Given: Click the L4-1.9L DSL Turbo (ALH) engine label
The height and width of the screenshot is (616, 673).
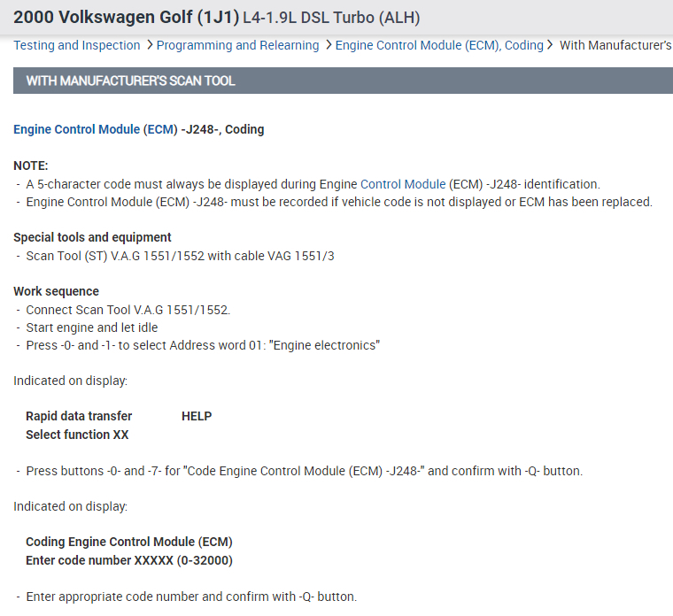Looking at the screenshot, I should click(331, 18).
